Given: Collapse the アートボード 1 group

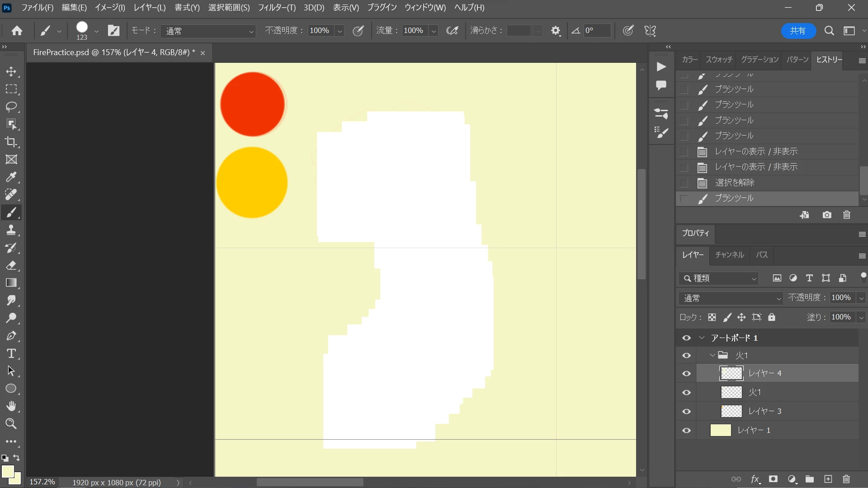Looking at the screenshot, I should click(702, 338).
